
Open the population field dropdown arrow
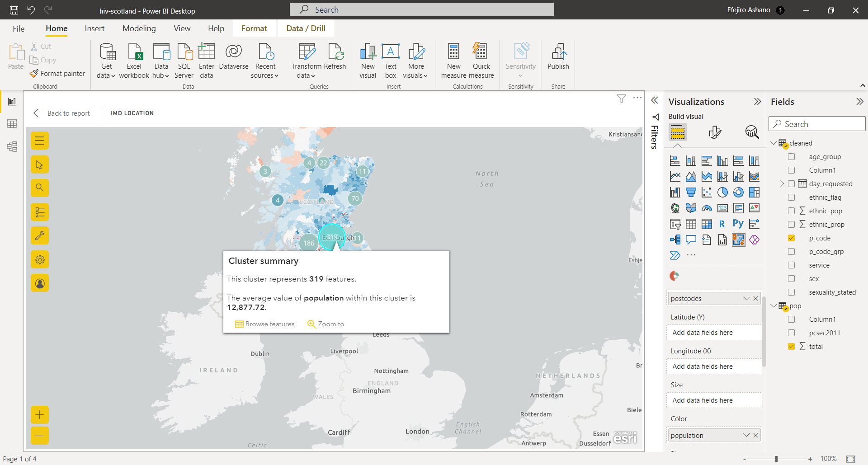746,435
